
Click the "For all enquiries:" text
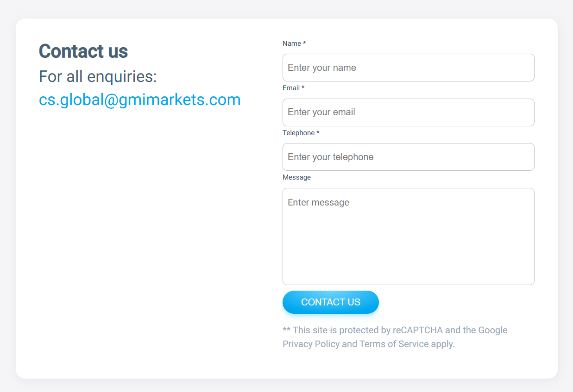[x=98, y=76]
